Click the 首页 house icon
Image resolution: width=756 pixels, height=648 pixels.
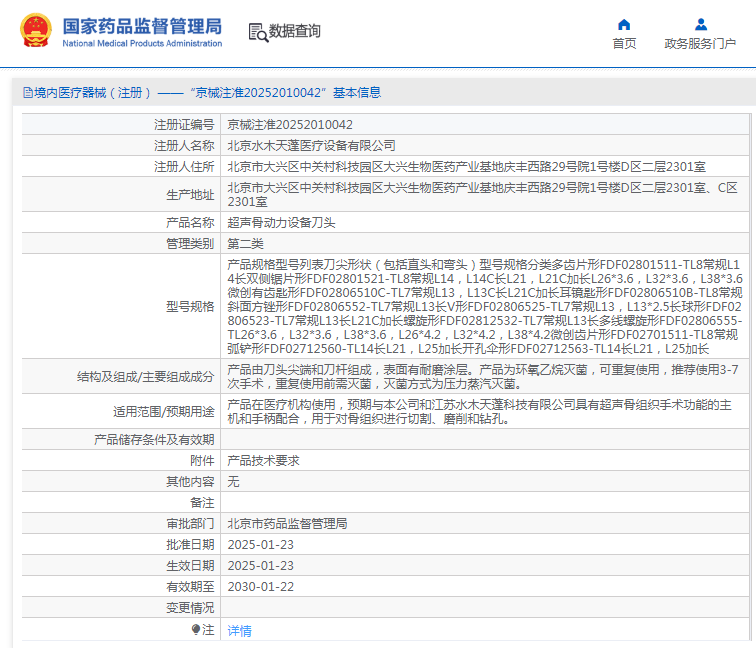pos(624,24)
